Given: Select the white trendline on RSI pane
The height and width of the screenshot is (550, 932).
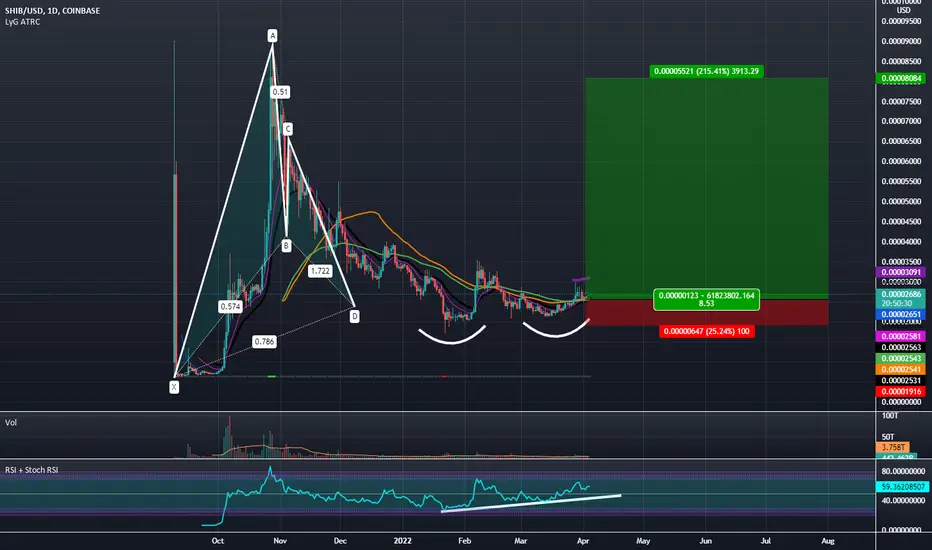Looking at the screenshot, I should pyautogui.click(x=531, y=503).
